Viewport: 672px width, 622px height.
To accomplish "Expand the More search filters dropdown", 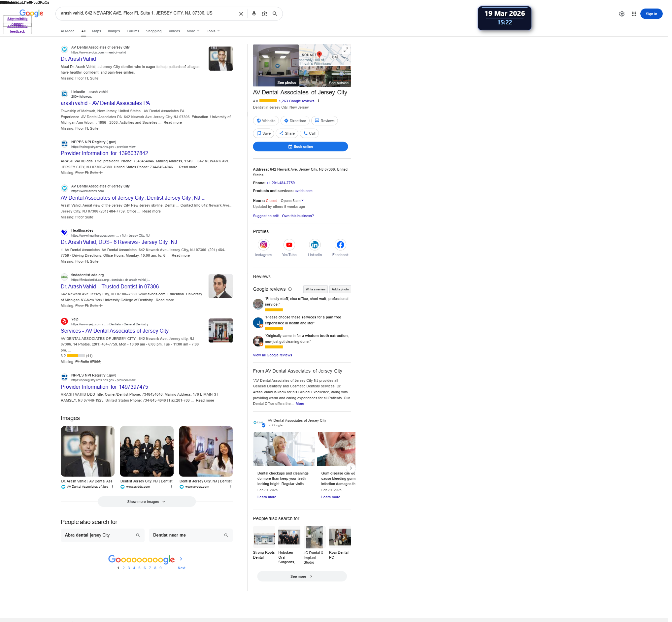I will coord(193,31).
